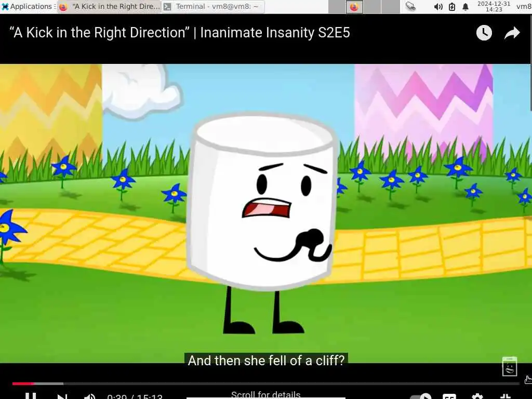This screenshot has width=532, height=399.
Task: Add video to Watch Later clock icon
Action: 484,33
